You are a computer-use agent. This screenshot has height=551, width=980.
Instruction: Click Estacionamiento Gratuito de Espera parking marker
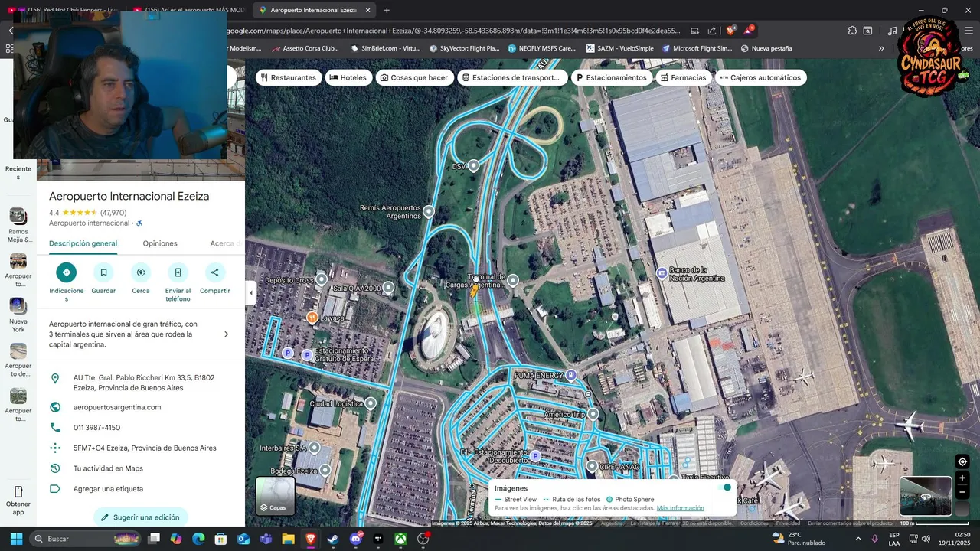(x=307, y=355)
